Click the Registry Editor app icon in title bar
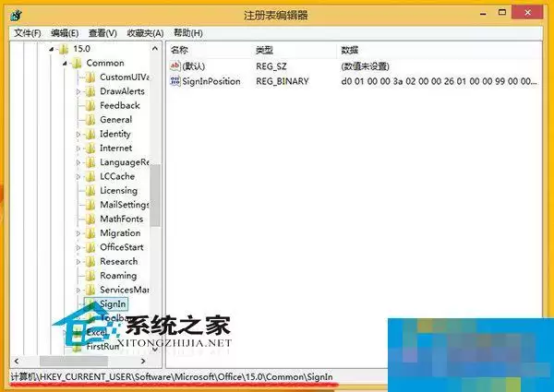Image resolution: width=554 pixels, height=392 pixels. pos(17,15)
